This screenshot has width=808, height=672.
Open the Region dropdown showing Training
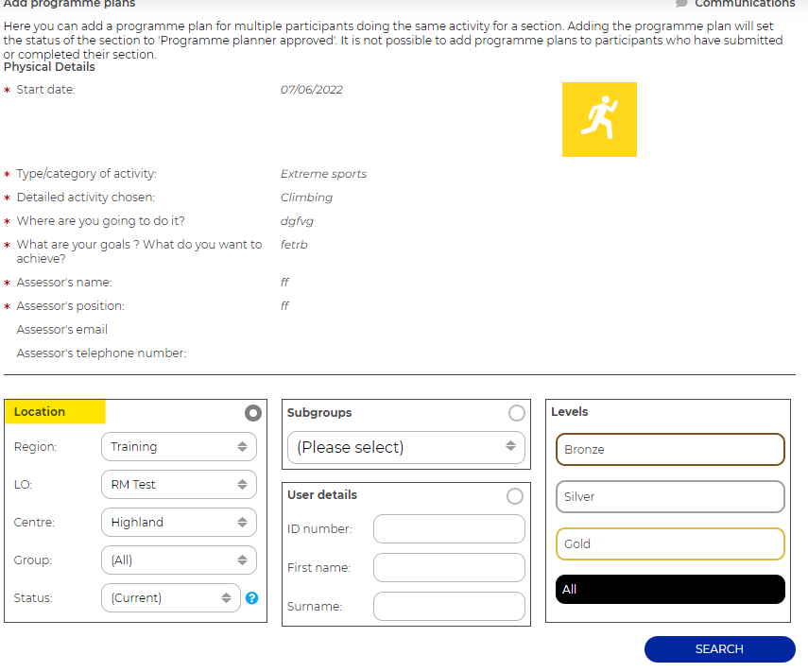coord(179,446)
